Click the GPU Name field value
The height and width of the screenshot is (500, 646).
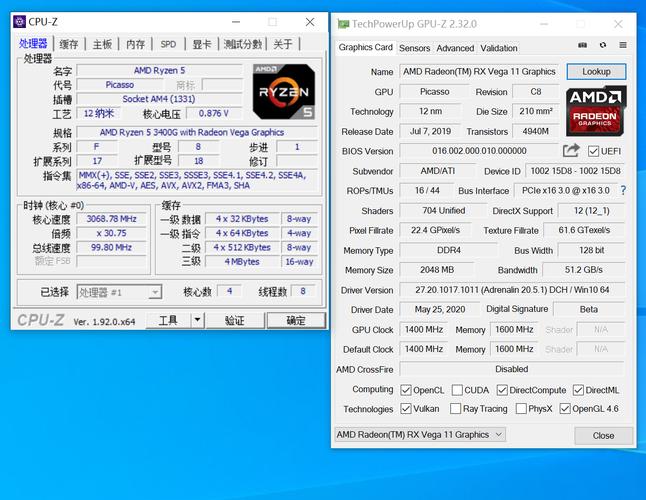coord(479,72)
